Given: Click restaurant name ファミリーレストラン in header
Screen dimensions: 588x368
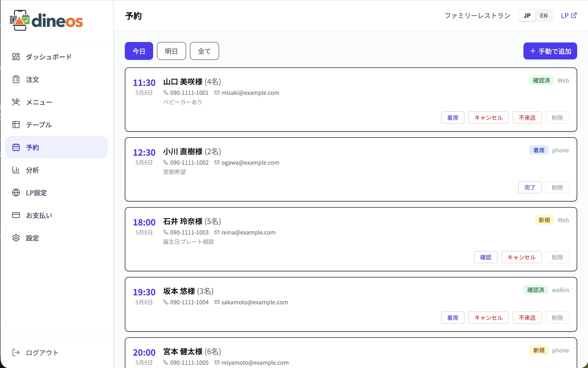Looking at the screenshot, I should (478, 16).
